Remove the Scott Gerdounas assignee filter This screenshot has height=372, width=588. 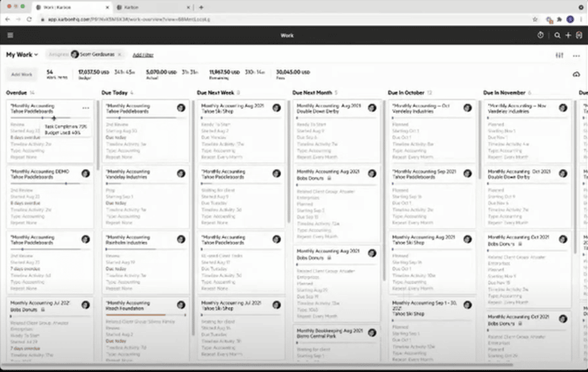[120, 54]
